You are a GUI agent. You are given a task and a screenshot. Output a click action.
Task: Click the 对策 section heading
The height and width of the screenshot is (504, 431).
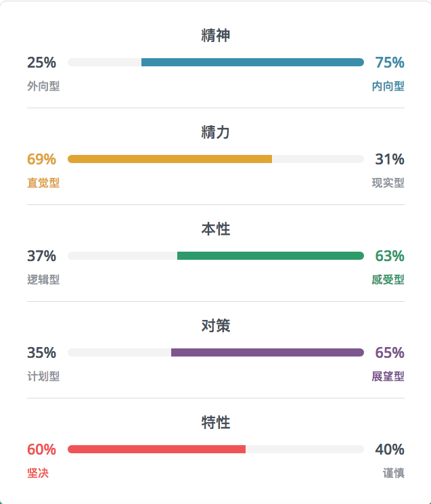(216, 325)
